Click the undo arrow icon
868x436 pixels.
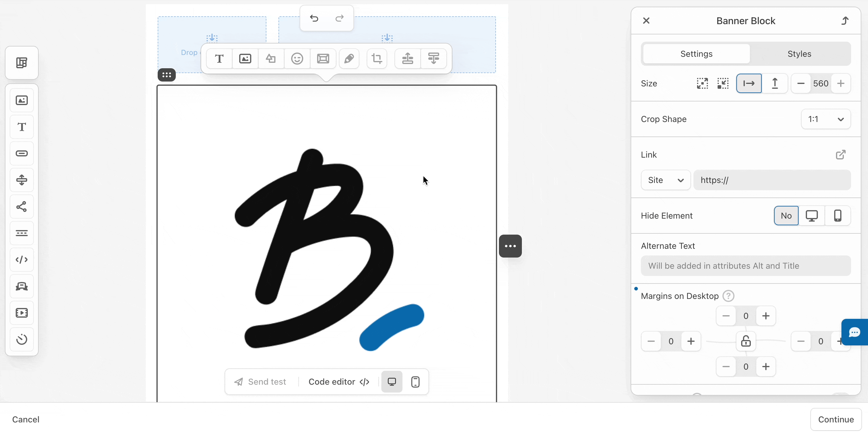(x=314, y=18)
